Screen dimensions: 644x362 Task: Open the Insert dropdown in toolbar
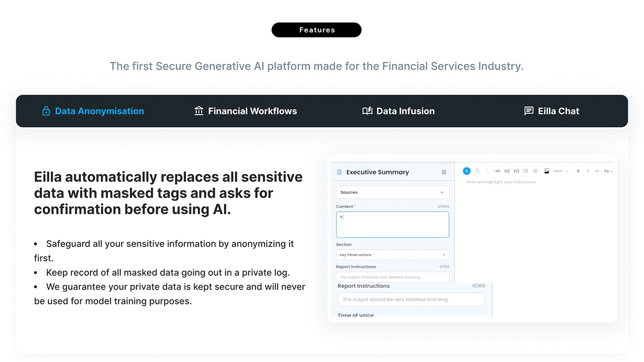point(561,171)
